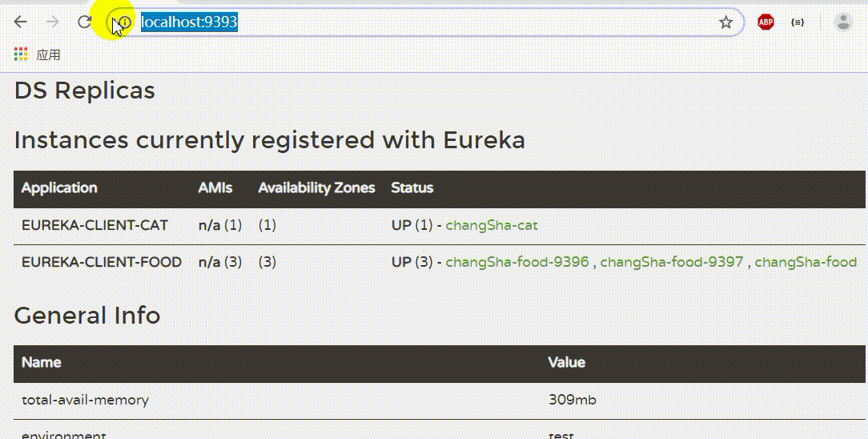Click the 应用 bookmarks bar label
868x439 pixels.
click(48, 54)
